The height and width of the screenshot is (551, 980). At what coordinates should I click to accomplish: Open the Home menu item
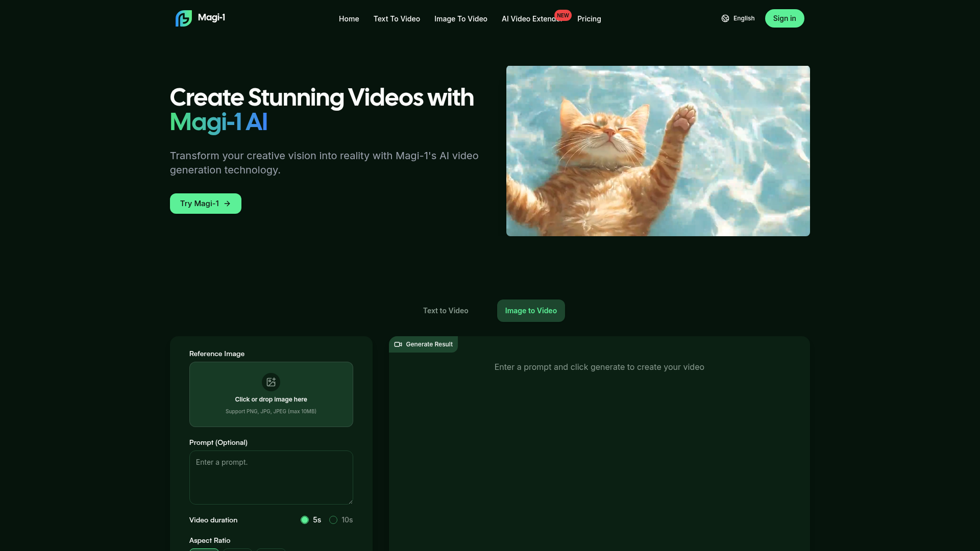coord(349,19)
